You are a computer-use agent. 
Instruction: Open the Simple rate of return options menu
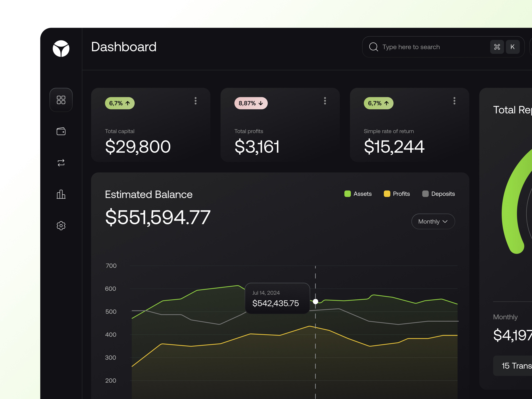tap(454, 101)
